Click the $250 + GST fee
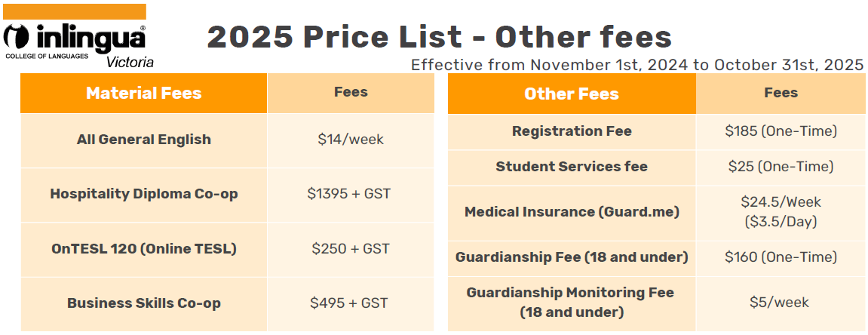Screen dimensions: 868x335 351,248
